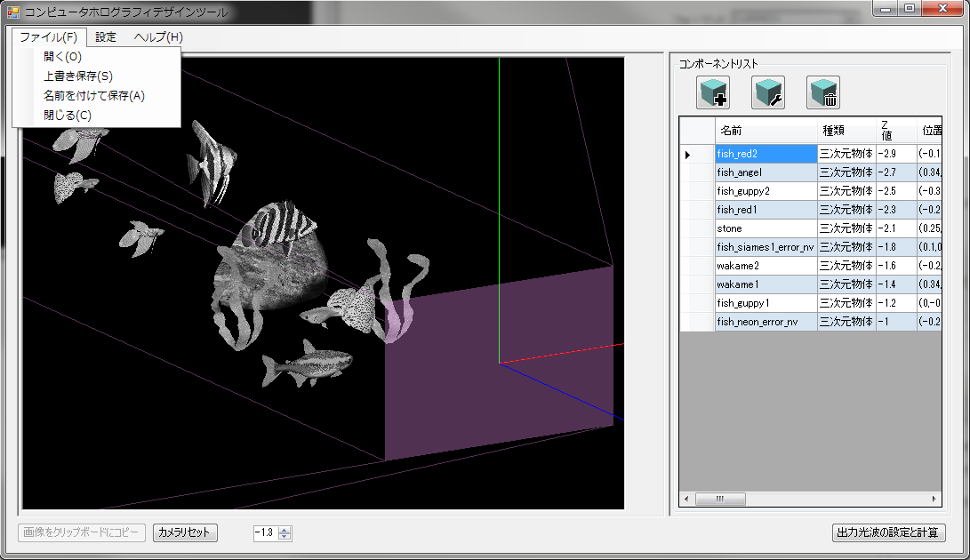Choose 閉じる(C) in the File menu

click(x=67, y=116)
